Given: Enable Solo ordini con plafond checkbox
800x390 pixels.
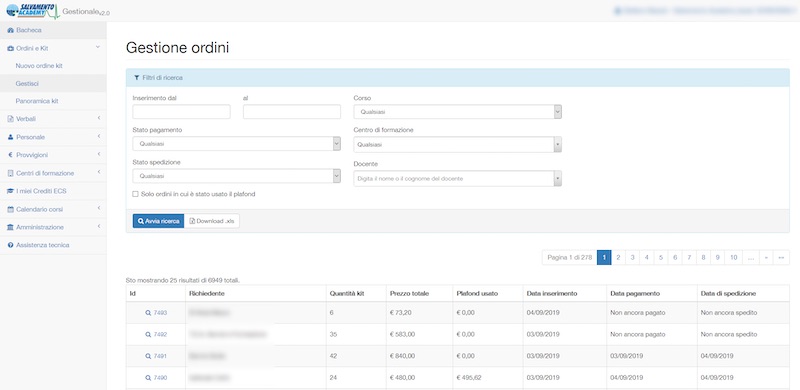Looking at the screenshot, I should pyautogui.click(x=135, y=194).
